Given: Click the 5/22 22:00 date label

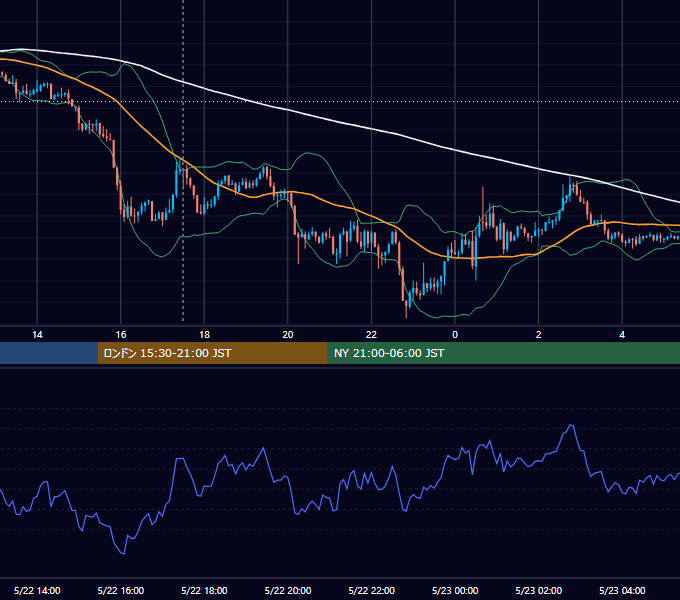Looking at the screenshot, I should point(371,590).
